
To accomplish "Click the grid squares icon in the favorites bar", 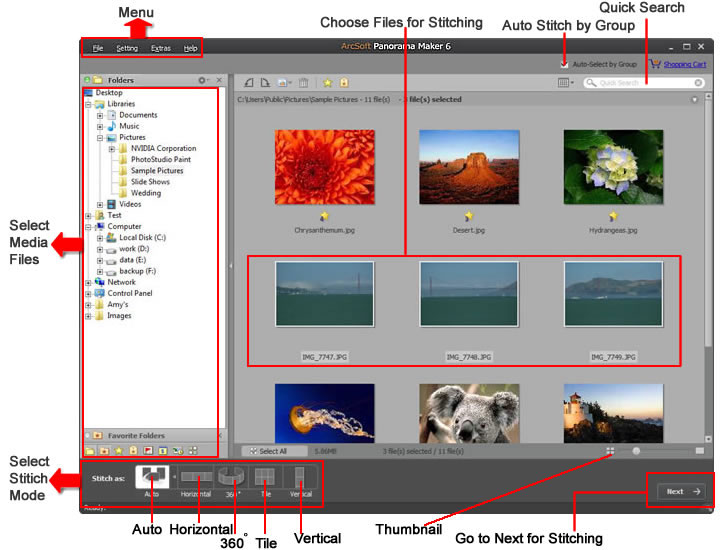I will tap(193, 451).
